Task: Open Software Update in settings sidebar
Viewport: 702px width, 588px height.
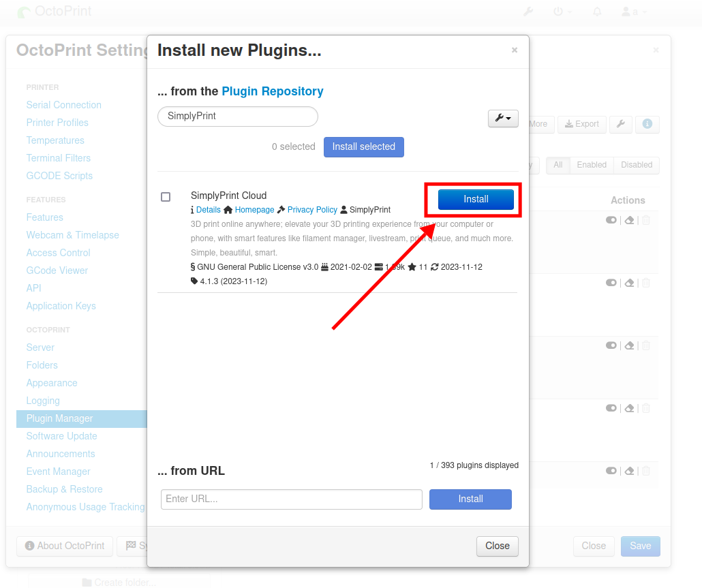Action: click(62, 436)
